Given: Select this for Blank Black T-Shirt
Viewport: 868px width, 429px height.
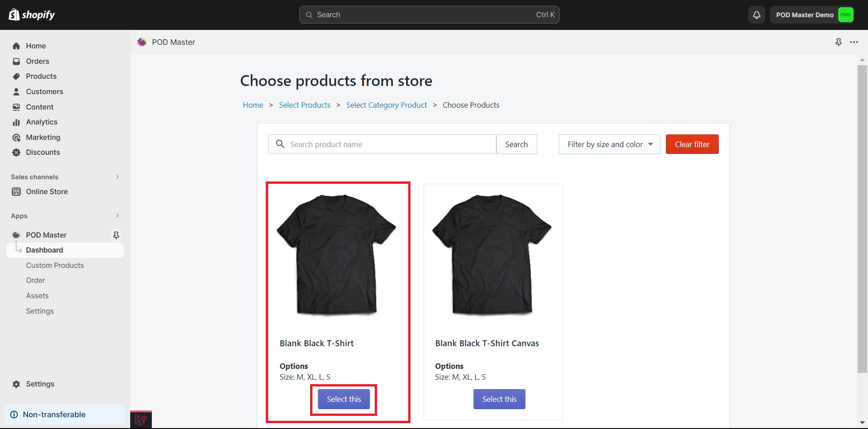Looking at the screenshot, I should [344, 399].
